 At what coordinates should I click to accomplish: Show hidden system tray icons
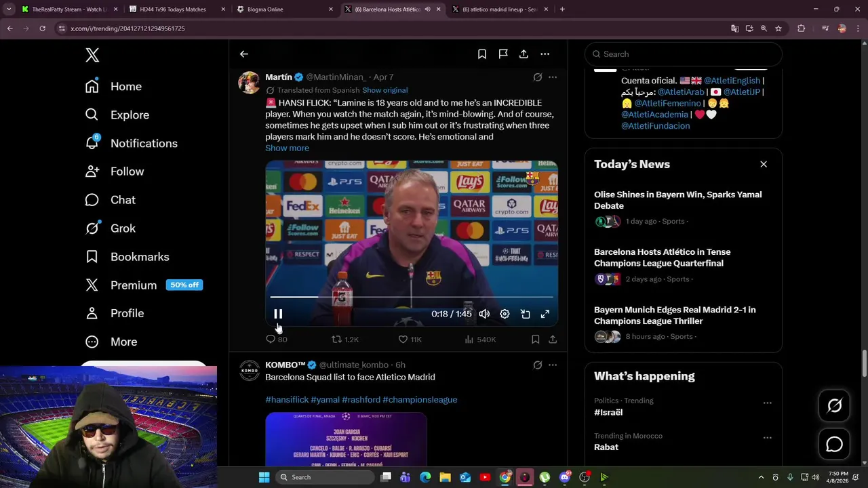point(761,477)
